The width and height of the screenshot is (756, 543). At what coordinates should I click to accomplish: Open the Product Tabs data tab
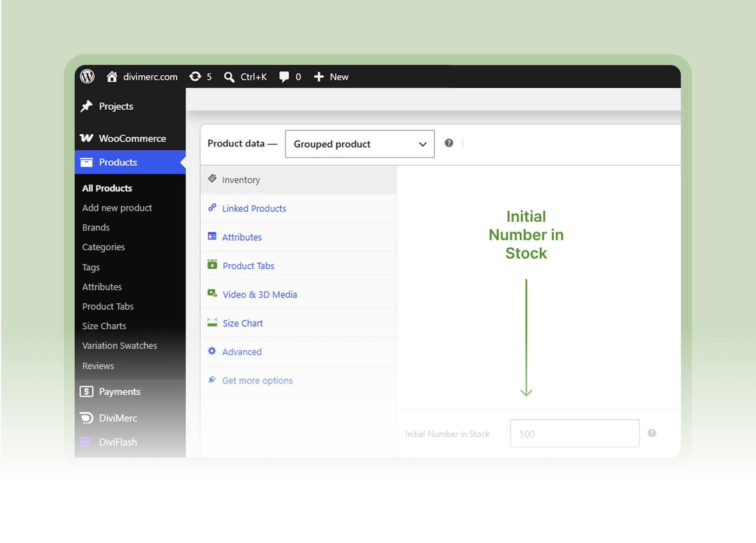click(x=299, y=266)
